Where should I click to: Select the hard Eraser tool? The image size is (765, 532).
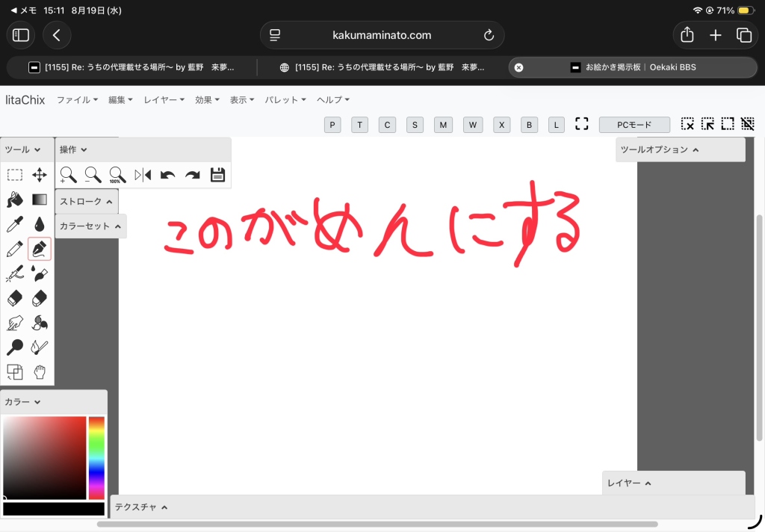click(x=15, y=298)
